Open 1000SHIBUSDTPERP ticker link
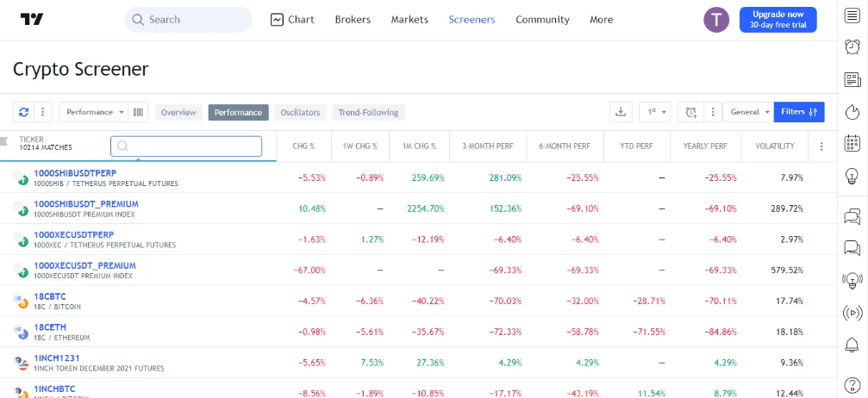Viewport: 868px width, 398px height. tap(75, 173)
